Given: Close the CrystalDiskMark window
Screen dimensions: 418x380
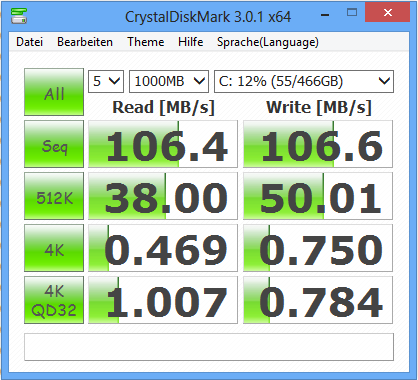Looking at the screenshot, I should [x=388, y=13].
